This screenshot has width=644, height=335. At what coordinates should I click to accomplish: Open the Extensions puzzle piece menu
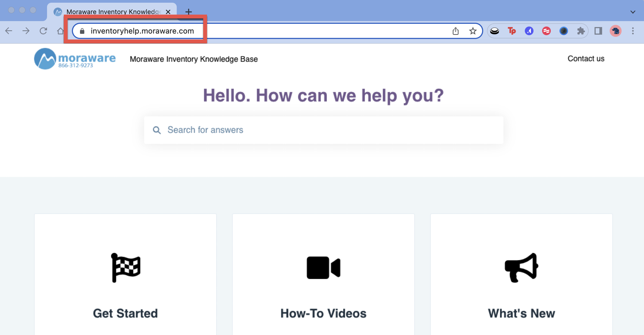581,31
